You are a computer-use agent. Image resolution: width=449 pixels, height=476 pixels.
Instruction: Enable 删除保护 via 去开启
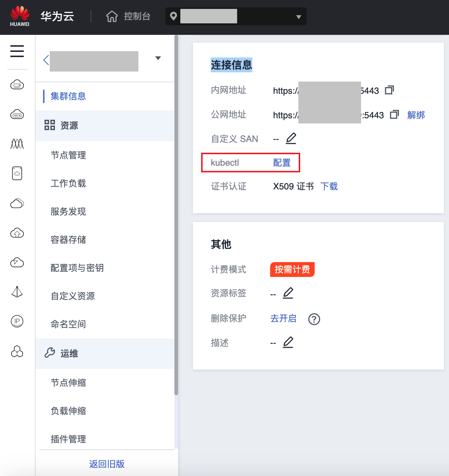[283, 318]
